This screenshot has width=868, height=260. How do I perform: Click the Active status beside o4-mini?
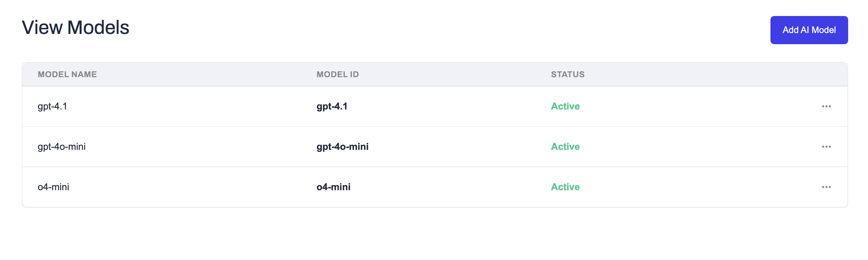coord(565,187)
